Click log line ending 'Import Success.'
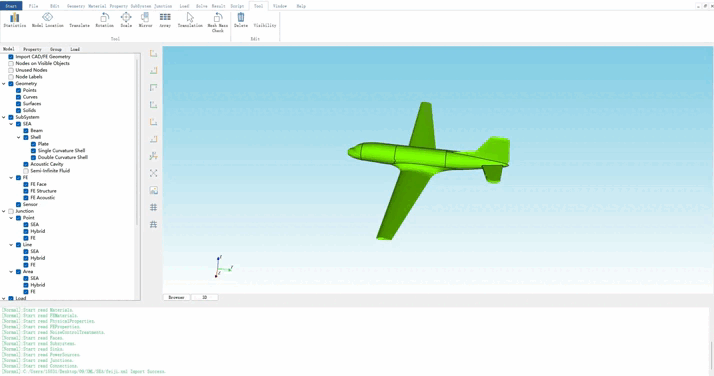This screenshot has height=376, width=714. pos(84,372)
